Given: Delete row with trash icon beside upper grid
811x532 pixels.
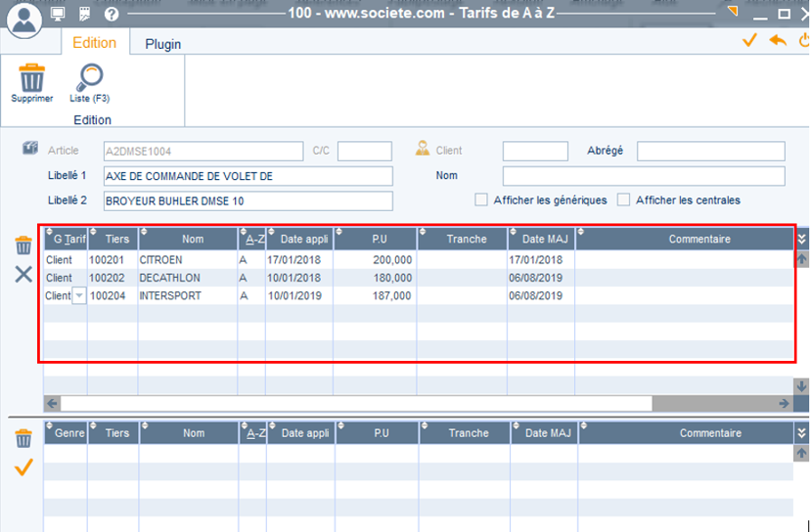Looking at the screenshot, I should click(23, 245).
